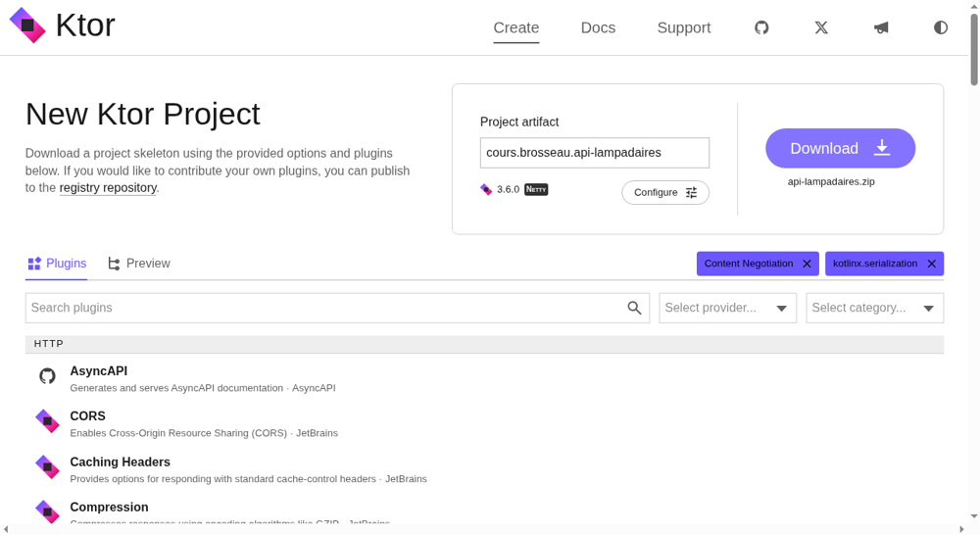Open the GitHub repository icon
The height and width of the screenshot is (535, 980).
tap(761, 27)
